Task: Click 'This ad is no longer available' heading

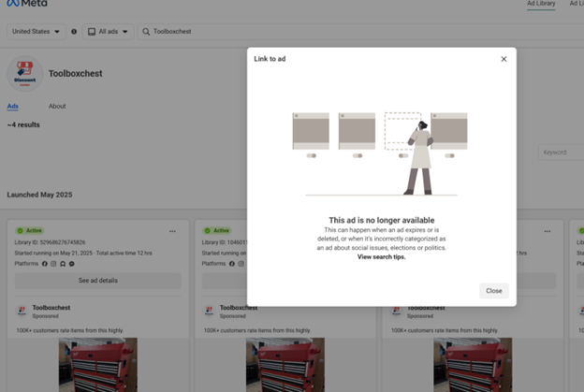Action: click(x=382, y=220)
